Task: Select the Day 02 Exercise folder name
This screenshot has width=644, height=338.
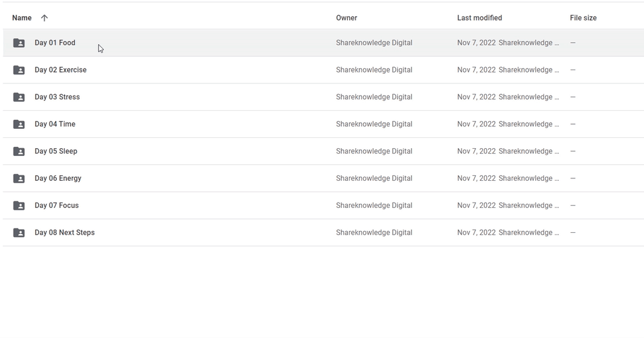Action: [x=60, y=70]
